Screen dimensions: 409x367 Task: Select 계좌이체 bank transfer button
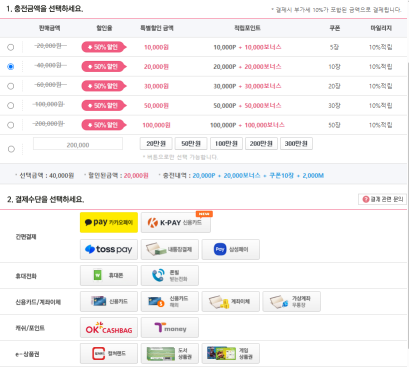pyautogui.click(x=231, y=301)
